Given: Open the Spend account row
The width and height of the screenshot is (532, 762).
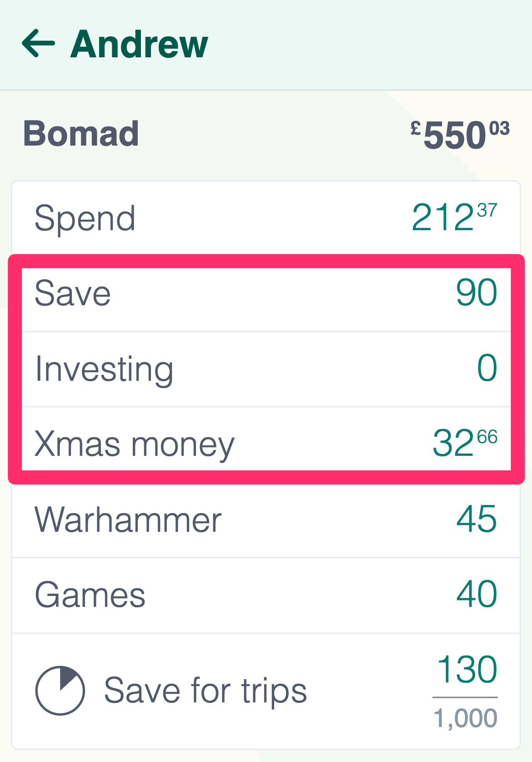Looking at the screenshot, I should 266,218.
